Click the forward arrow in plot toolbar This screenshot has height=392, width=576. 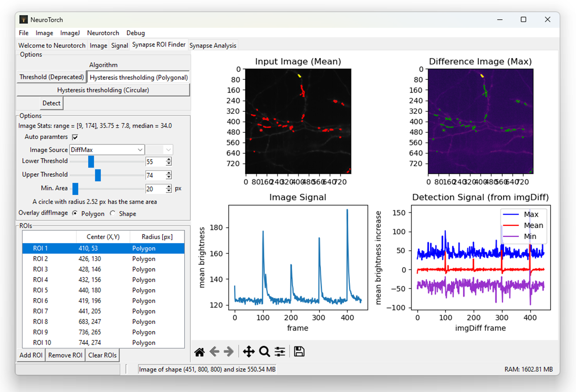229,352
